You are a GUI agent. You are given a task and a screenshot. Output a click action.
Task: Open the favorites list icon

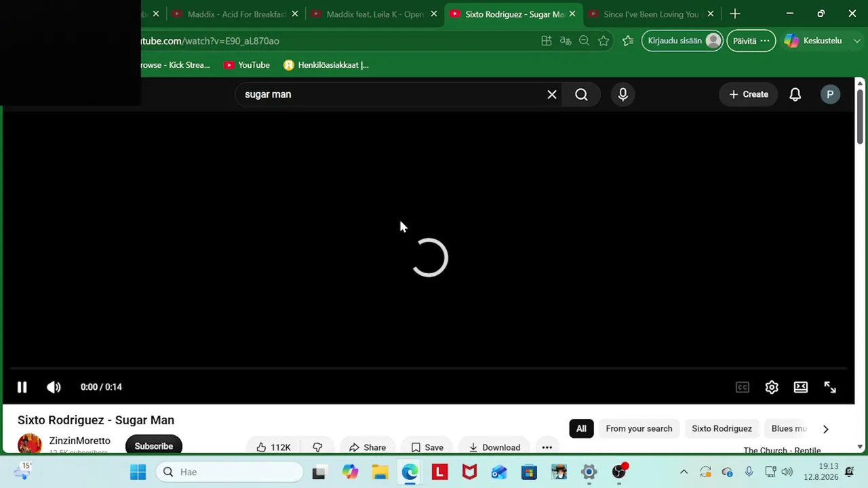(628, 41)
